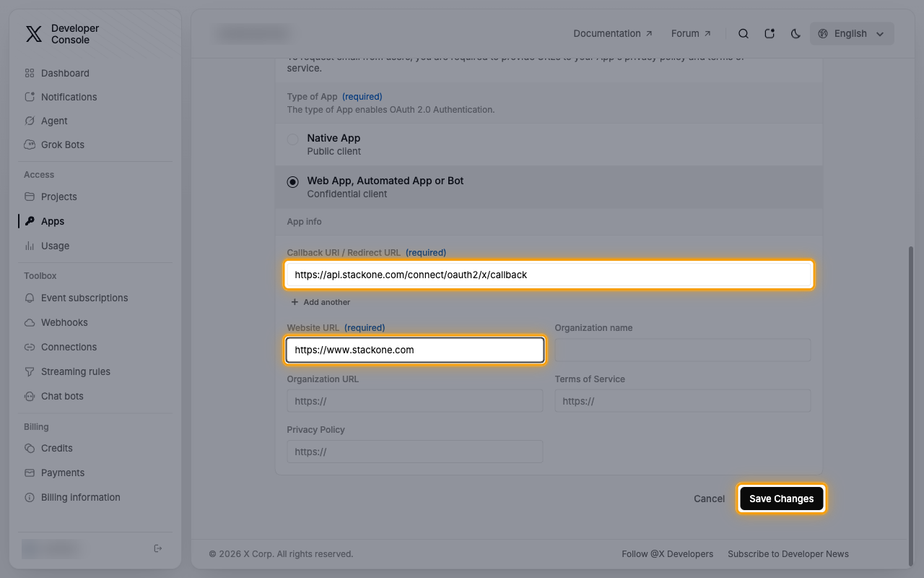Select the Native App radio button
Image resolution: width=924 pixels, height=578 pixels.
[293, 139]
